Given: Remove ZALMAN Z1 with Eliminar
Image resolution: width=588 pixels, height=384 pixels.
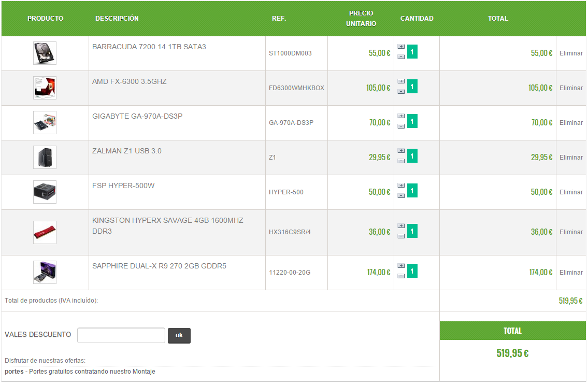Looking at the screenshot, I should pos(571,157).
